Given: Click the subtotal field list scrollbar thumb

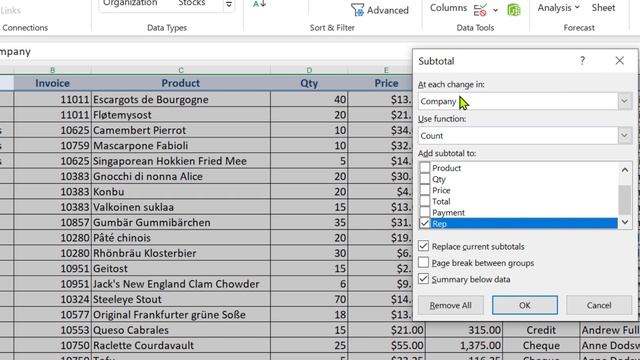Looking at the screenshot, I should click(624, 199).
